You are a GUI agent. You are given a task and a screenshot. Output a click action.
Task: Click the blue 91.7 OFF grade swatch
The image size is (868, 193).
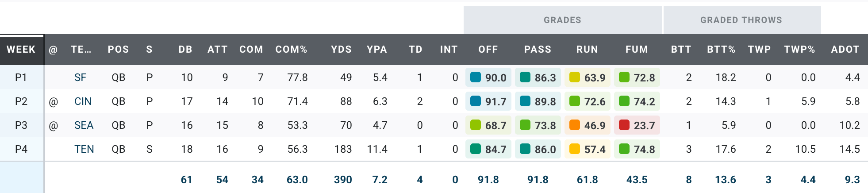point(476,101)
